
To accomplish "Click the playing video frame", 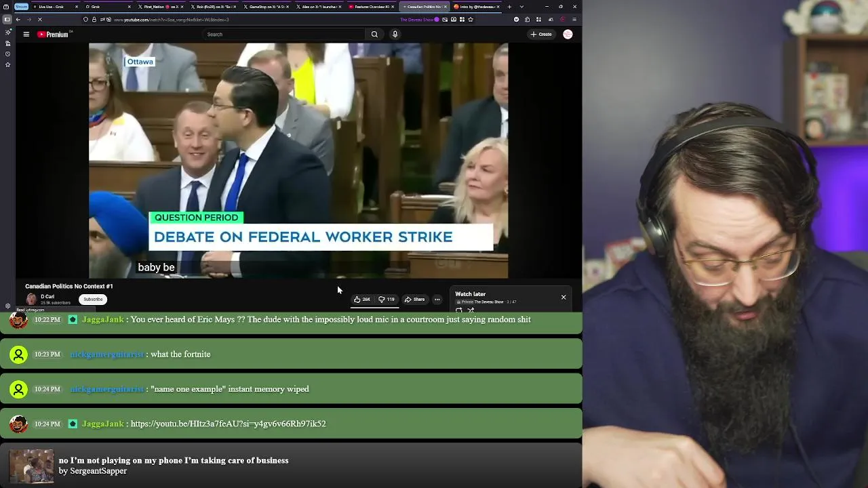I will [x=298, y=161].
